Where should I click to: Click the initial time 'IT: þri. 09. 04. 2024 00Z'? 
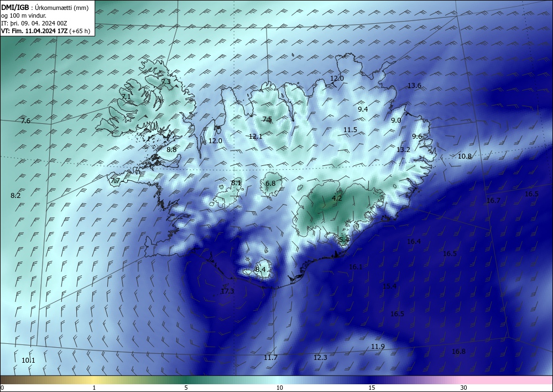click(x=34, y=23)
